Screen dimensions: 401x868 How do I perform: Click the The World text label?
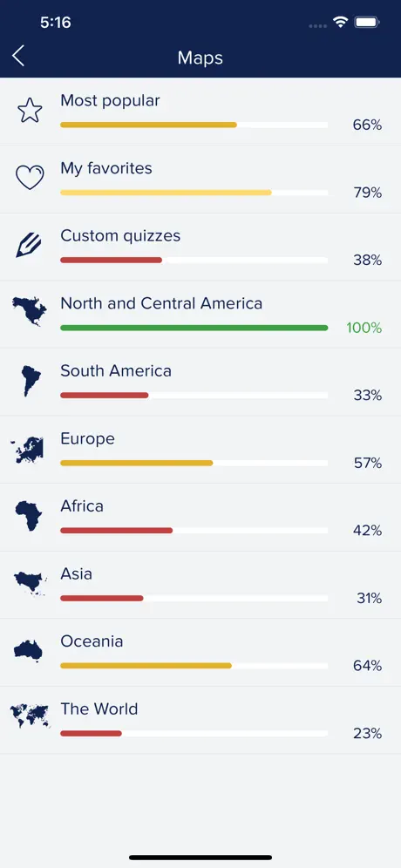99,709
